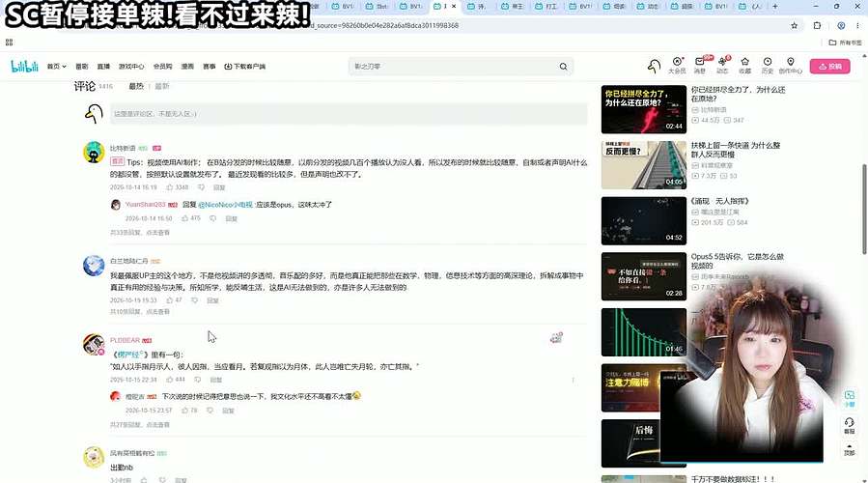Focus the comment input box

(349, 114)
